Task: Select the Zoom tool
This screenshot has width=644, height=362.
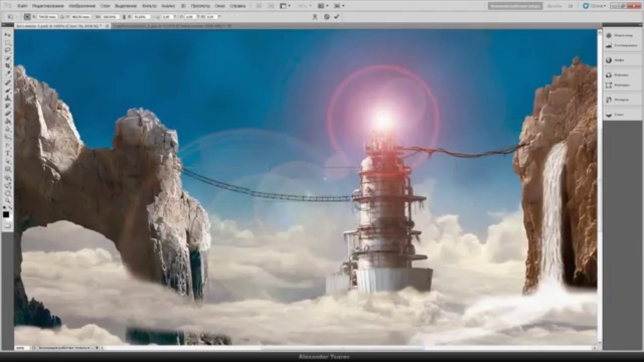Action: click(8, 200)
